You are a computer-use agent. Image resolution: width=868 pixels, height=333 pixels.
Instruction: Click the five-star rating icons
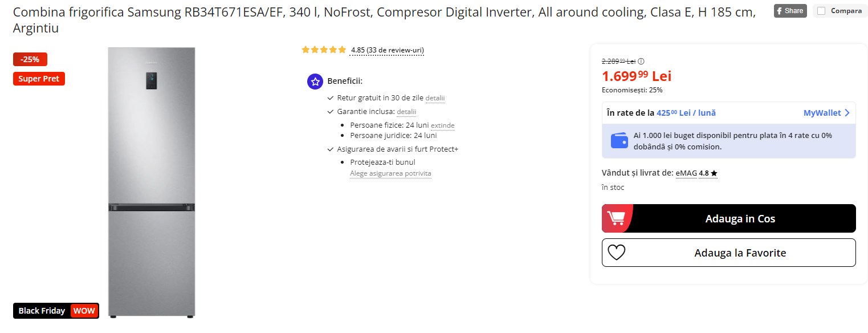click(x=324, y=50)
